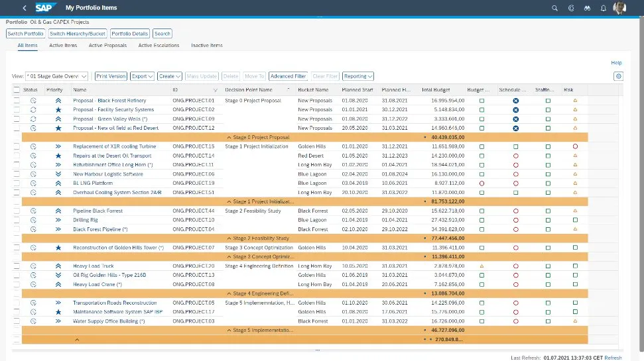Open the Inactive Items tab

coord(207,46)
